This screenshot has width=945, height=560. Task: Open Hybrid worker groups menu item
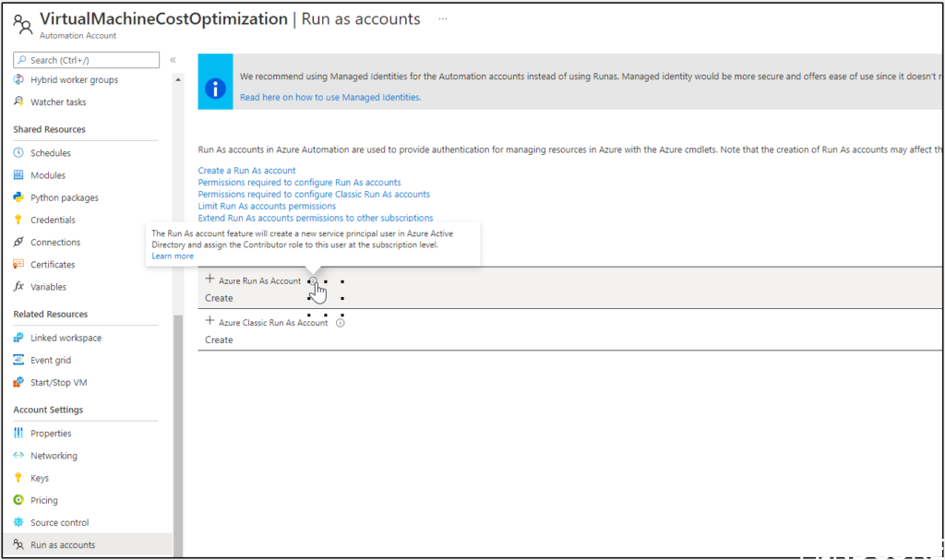(x=74, y=79)
